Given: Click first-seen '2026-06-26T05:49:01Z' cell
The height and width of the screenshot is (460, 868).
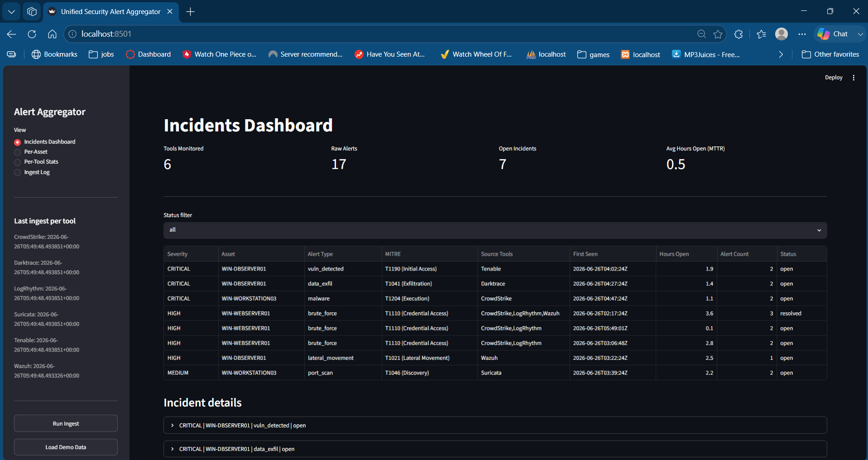Looking at the screenshot, I should pos(613,328).
